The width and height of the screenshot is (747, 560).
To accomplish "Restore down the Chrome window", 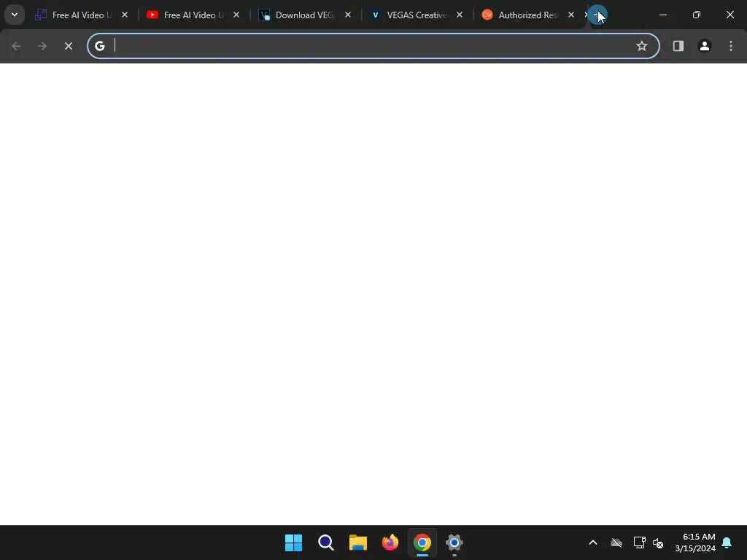I will point(697,15).
